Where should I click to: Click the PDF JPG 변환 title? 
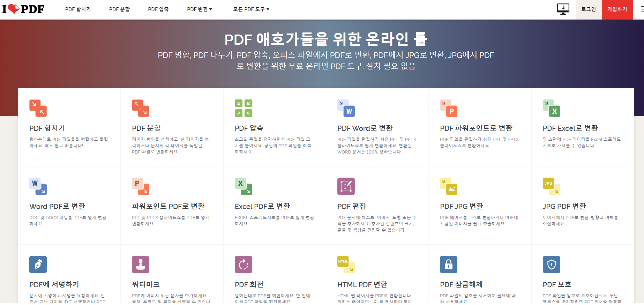462,206
